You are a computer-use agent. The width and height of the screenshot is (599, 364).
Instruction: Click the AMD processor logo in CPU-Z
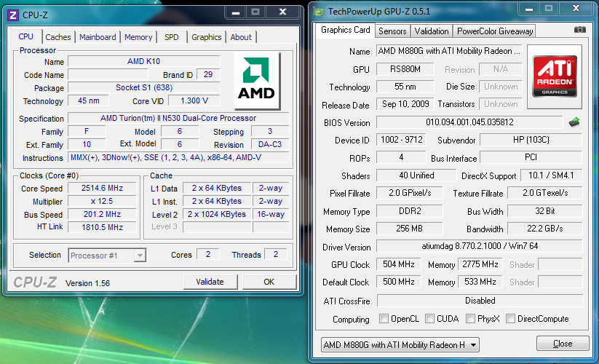tap(257, 81)
